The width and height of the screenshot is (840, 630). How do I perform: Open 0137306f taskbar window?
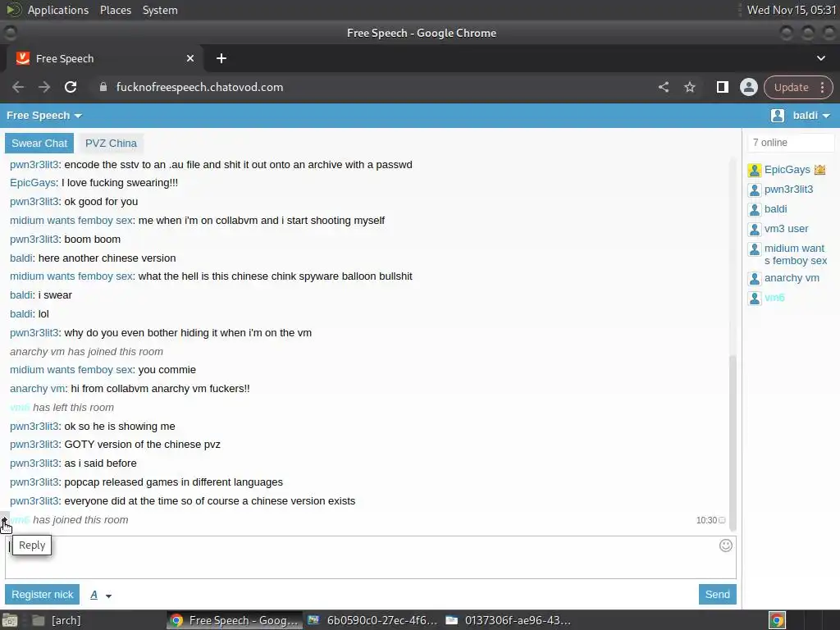[x=508, y=620]
